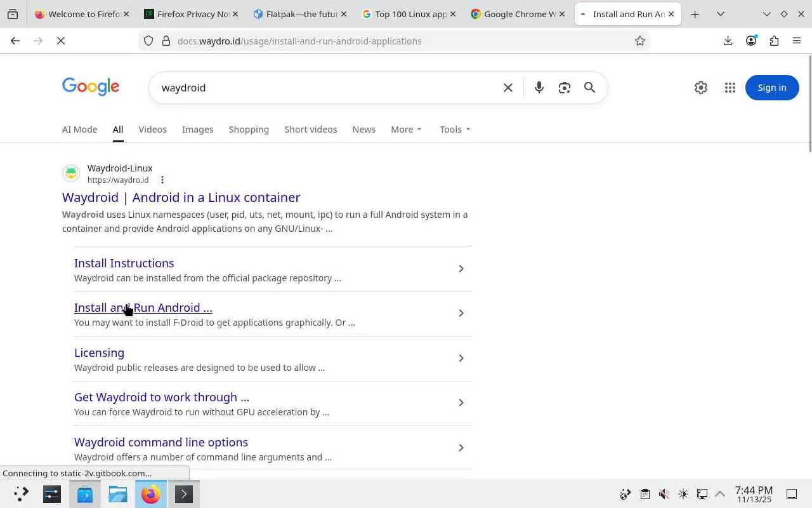The height and width of the screenshot is (508, 812).
Task: Open the network tray applet
Action: tap(702, 494)
